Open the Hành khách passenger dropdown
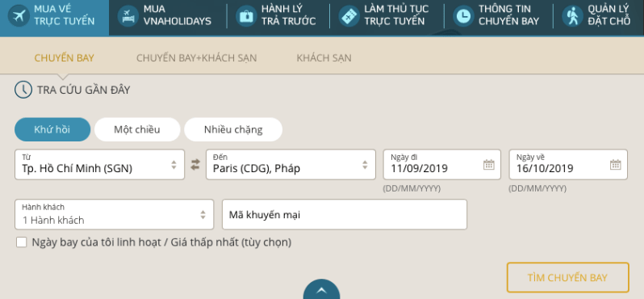The image size is (644, 299). point(114,214)
